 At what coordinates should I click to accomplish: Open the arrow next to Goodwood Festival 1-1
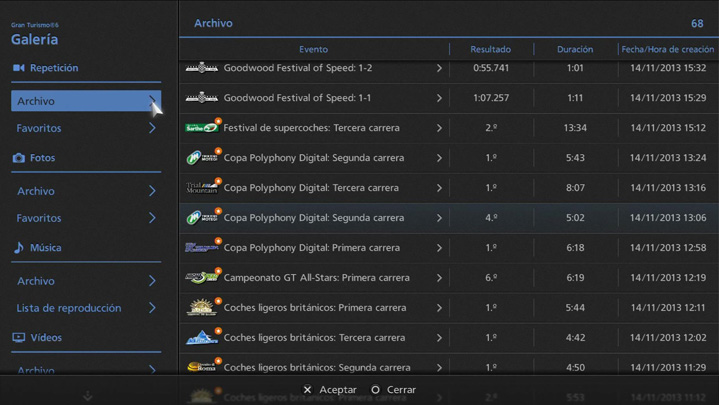click(439, 98)
